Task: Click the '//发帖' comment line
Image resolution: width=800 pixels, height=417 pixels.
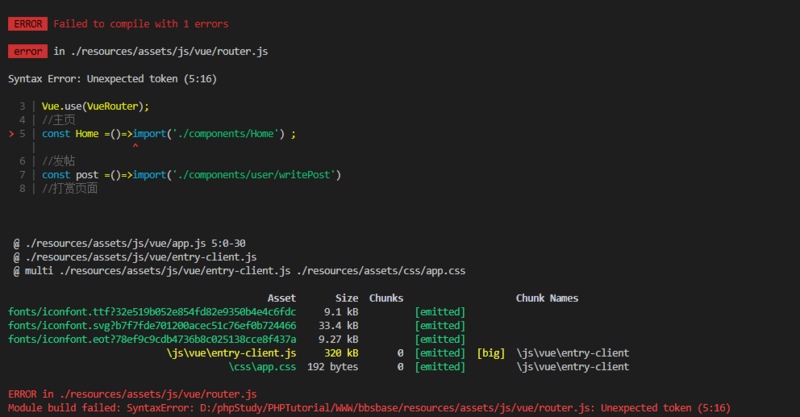Action: [x=59, y=161]
